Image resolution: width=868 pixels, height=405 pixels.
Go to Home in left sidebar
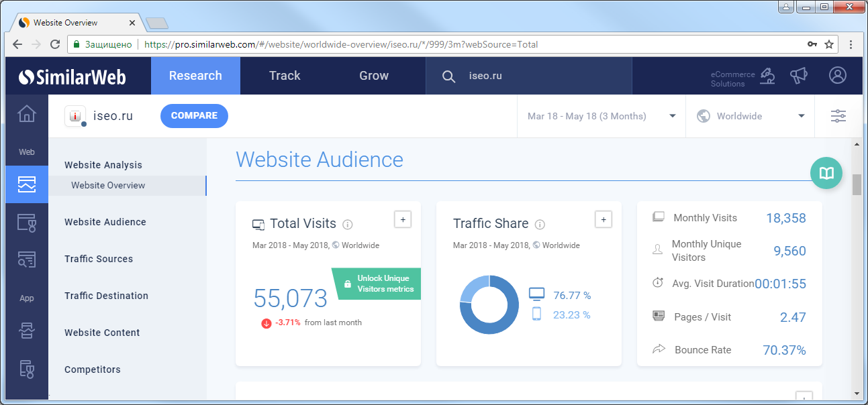tap(26, 113)
